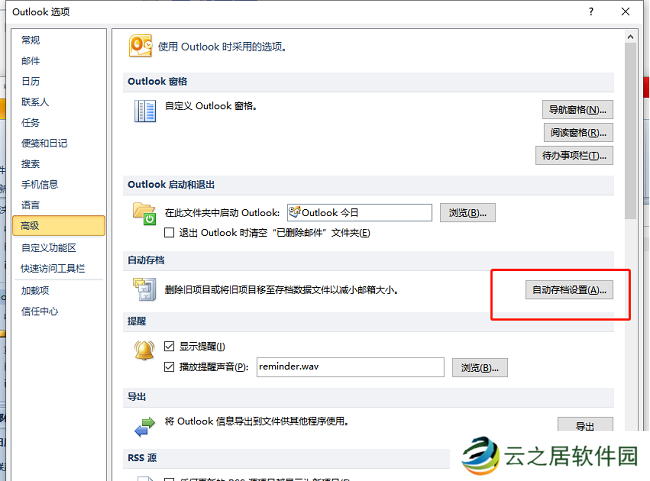Open the 待办事项栏(T)... settings

(x=574, y=155)
